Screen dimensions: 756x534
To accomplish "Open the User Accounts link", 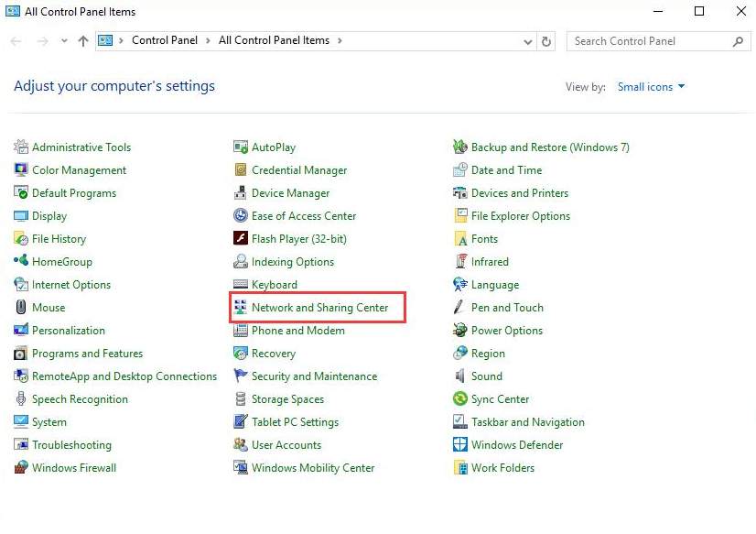I will click(286, 445).
